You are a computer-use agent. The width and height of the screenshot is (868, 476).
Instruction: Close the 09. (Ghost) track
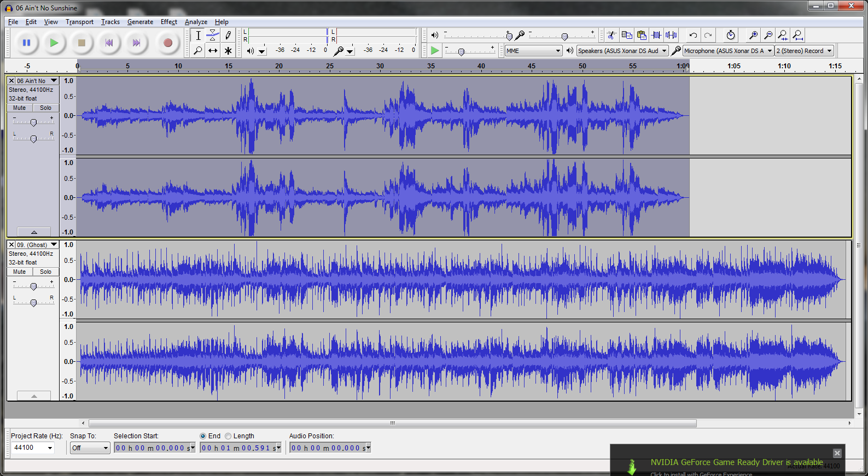click(11, 245)
